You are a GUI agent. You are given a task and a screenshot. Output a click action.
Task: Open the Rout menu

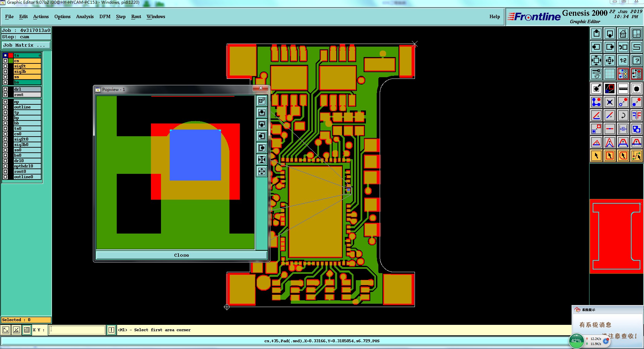136,16
